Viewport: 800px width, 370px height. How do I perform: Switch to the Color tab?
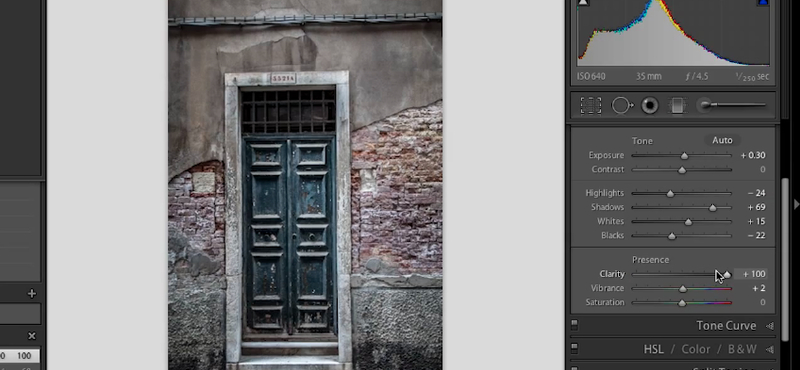696,349
